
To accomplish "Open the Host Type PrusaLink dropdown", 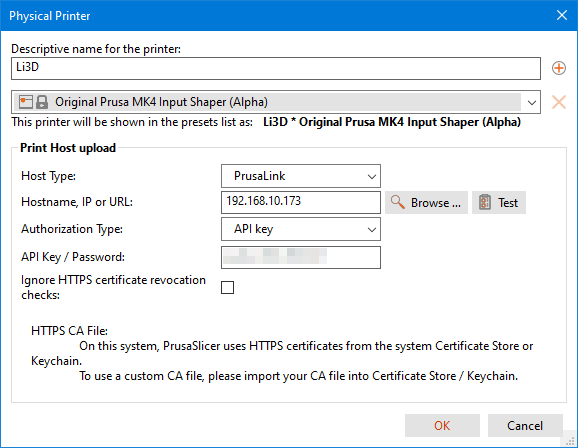I will [301, 176].
